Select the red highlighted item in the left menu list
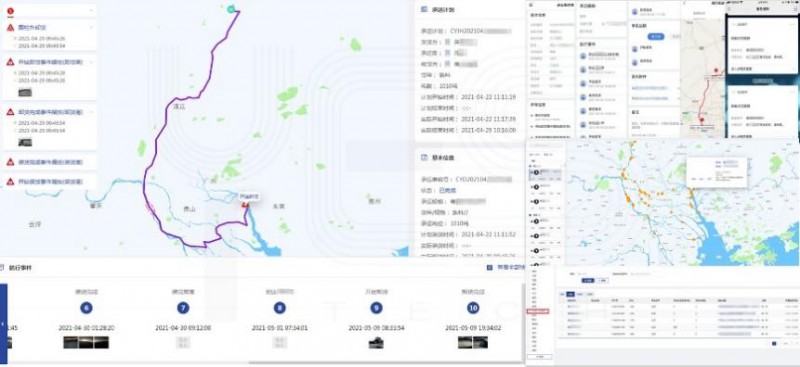The image size is (800, 367). [538, 311]
